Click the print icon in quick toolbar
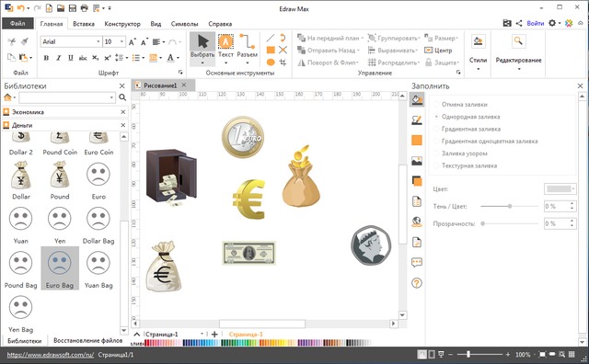 [85, 8]
